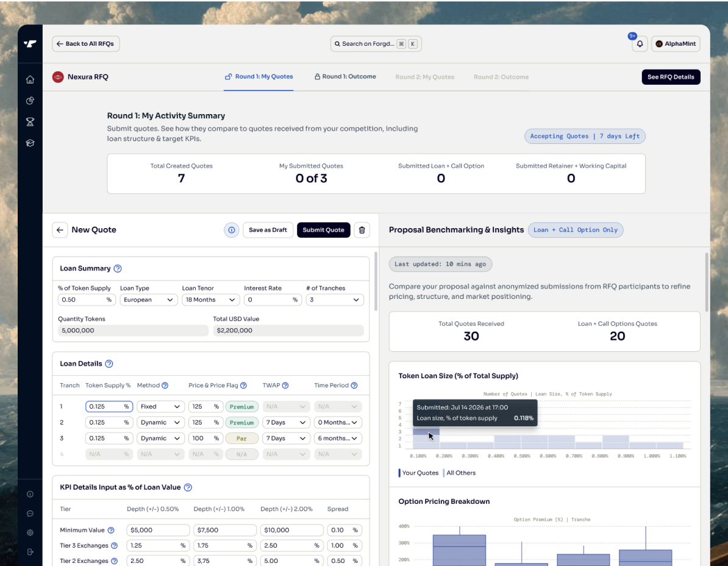This screenshot has width=728, height=566.
Task: Open the settings gear in the sidebar
Action: tap(30, 532)
